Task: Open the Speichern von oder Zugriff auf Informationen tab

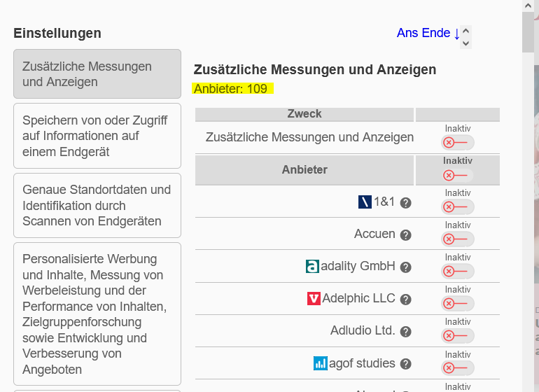Action: point(97,136)
